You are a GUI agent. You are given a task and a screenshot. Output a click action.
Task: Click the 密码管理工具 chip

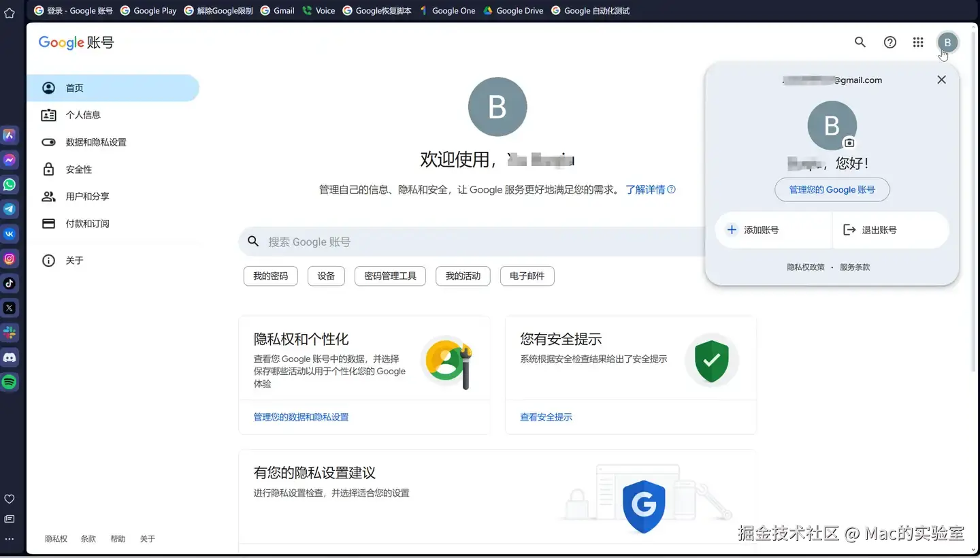point(390,276)
